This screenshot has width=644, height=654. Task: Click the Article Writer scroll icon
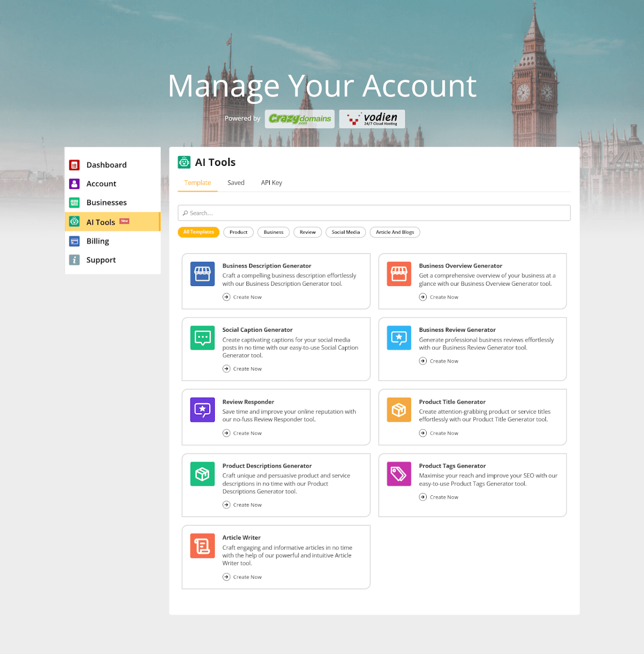tap(202, 546)
